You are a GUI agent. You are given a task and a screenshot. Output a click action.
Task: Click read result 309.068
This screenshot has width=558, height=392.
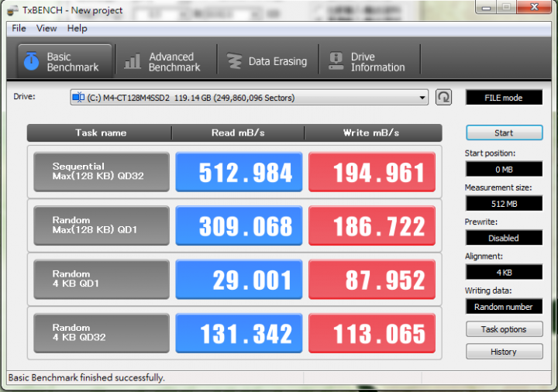239,225
